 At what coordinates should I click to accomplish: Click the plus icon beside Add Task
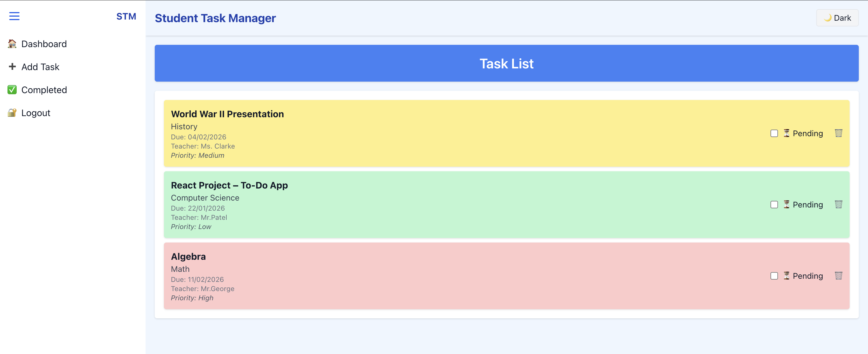[x=12, y=67]
